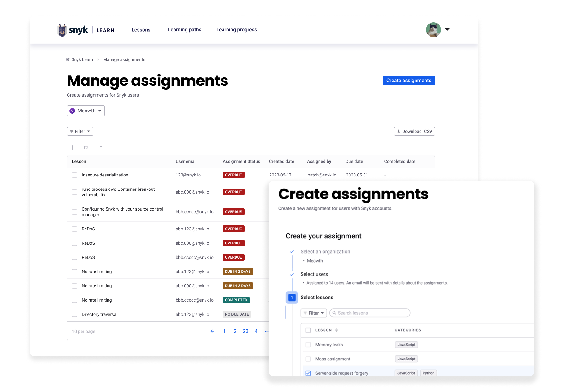Go to page 1 in pagination

[224, 331]
